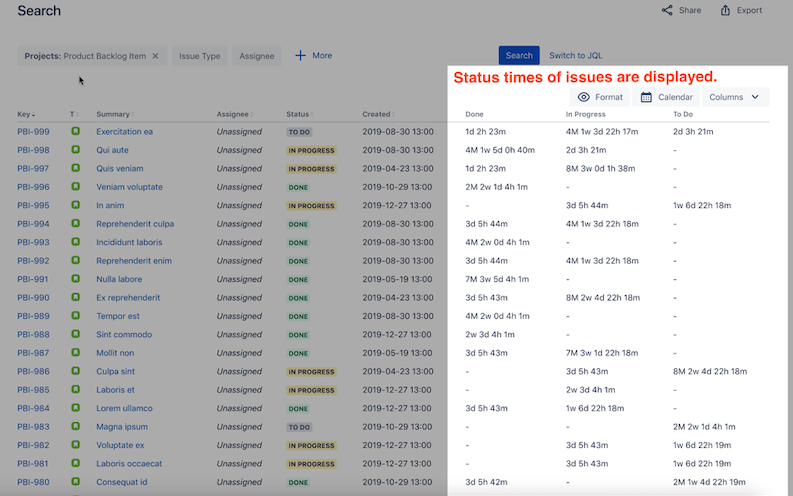Open issue PBI-980 key link
This screenshot has width=793, height=496.
(x=33, y=482)
